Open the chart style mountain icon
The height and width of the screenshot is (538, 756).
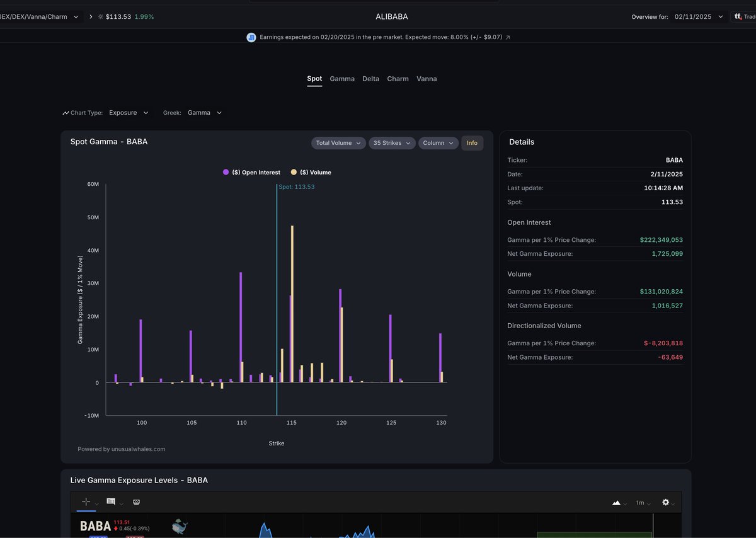pos(616,503)
